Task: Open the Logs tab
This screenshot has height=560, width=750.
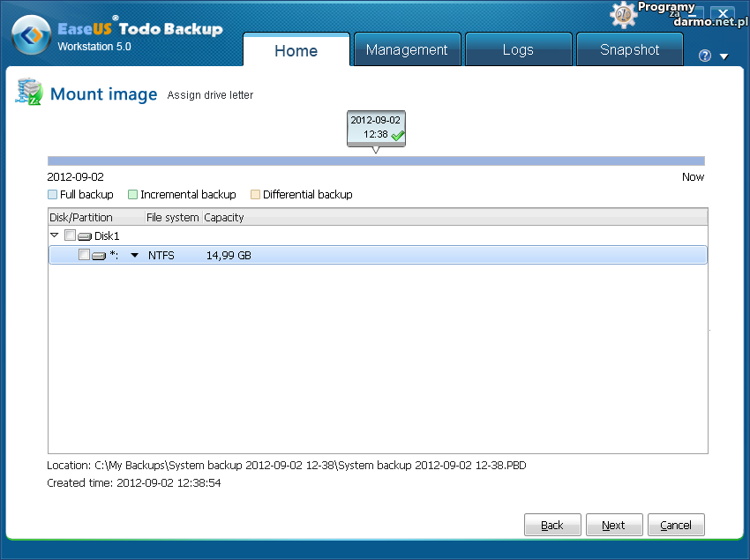Action: (518, 50)
